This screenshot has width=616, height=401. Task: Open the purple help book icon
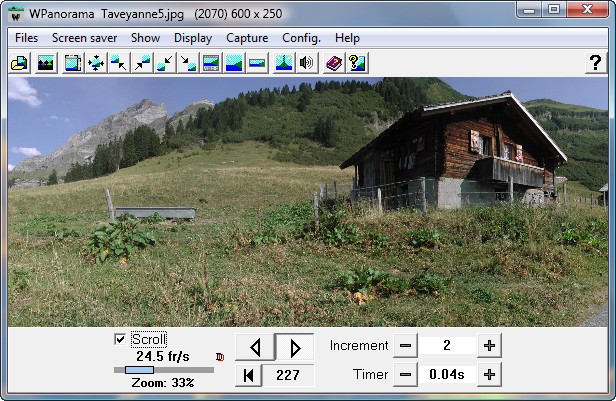[334, 63]
